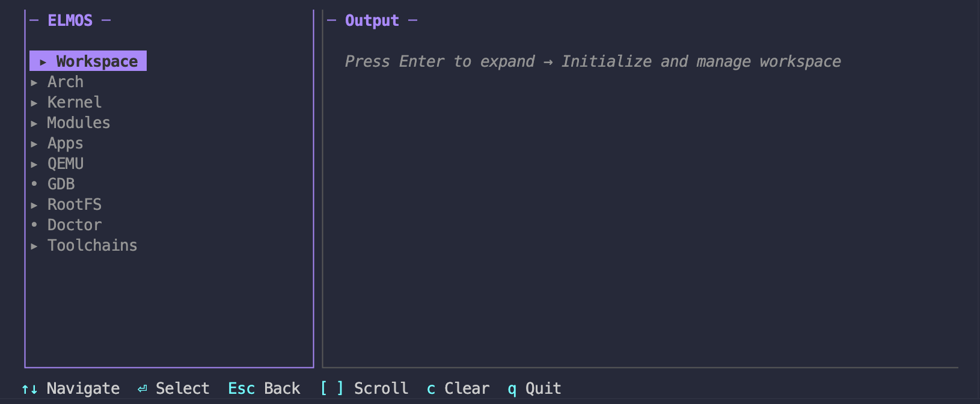Click the Quit shortcut label
The height and width of the screenshot is (404, 980).
pos(543,388)
